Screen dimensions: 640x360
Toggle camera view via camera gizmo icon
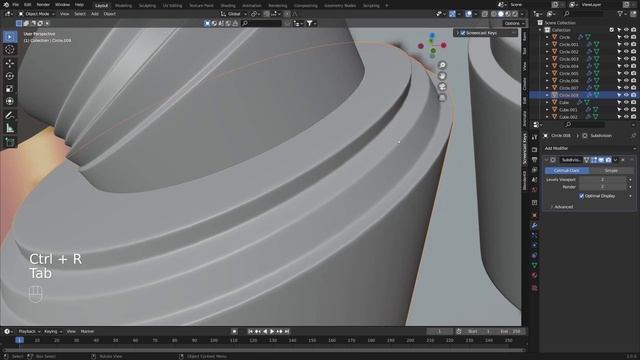(x=442, y=87)
